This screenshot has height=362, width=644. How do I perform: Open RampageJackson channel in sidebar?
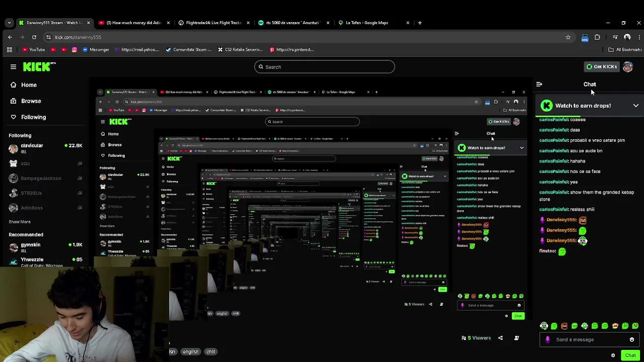point(45,178)
